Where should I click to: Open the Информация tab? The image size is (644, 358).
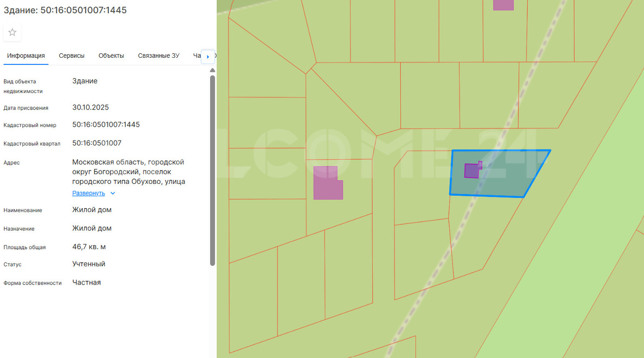(x=26, y=56)
